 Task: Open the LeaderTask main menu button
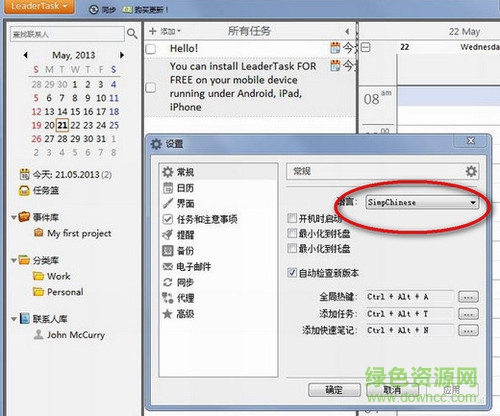click(x=39, y=6)
